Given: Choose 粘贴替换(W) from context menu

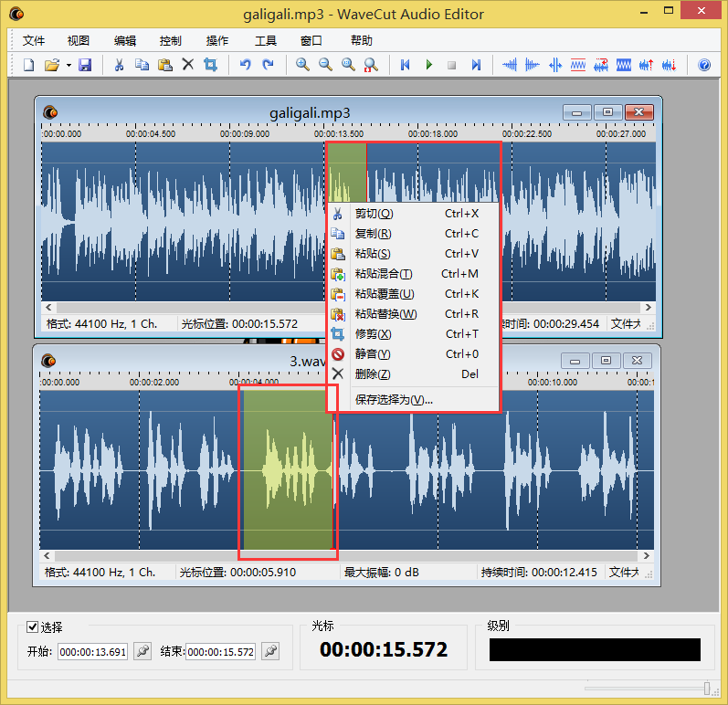Looking at the screenshot, I should [x=413, y=314].
